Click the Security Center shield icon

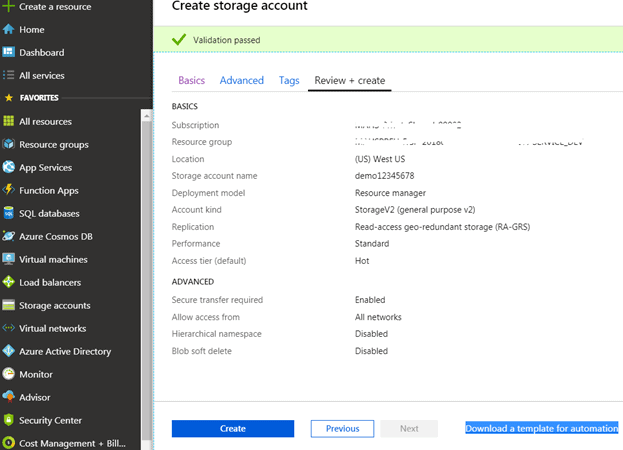pyautogui.click(x=9, y=420)
